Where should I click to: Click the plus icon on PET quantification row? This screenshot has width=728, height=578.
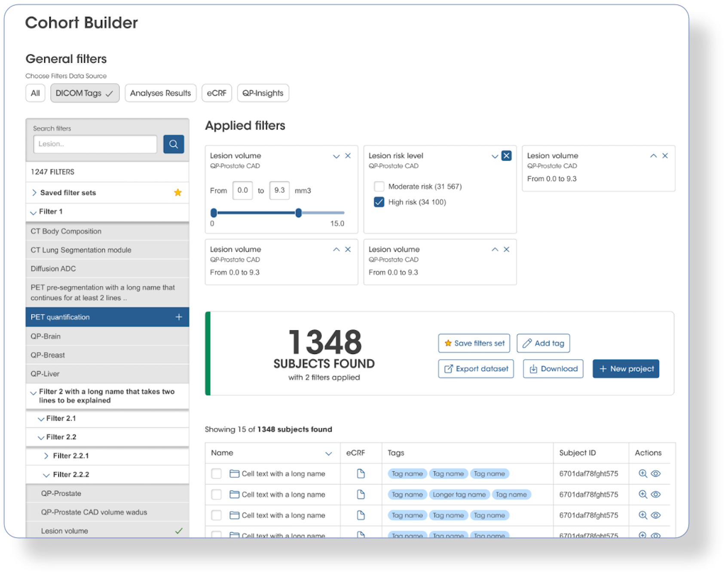179,317
